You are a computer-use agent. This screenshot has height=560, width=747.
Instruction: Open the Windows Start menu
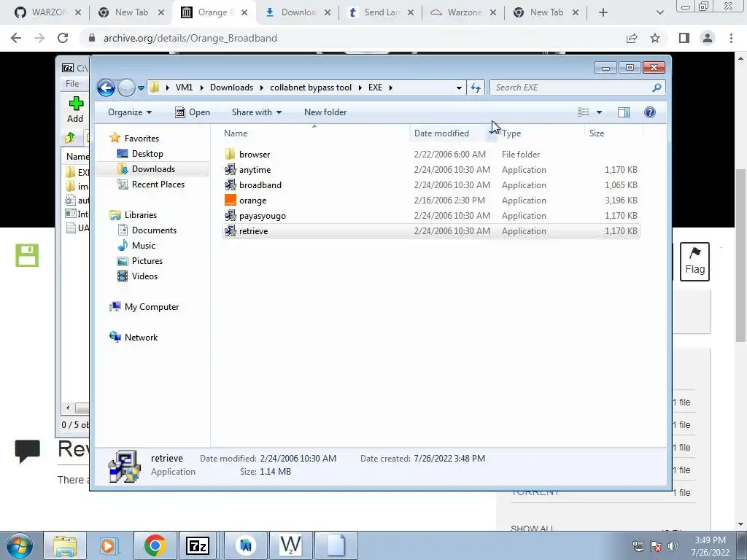point(20,545)
